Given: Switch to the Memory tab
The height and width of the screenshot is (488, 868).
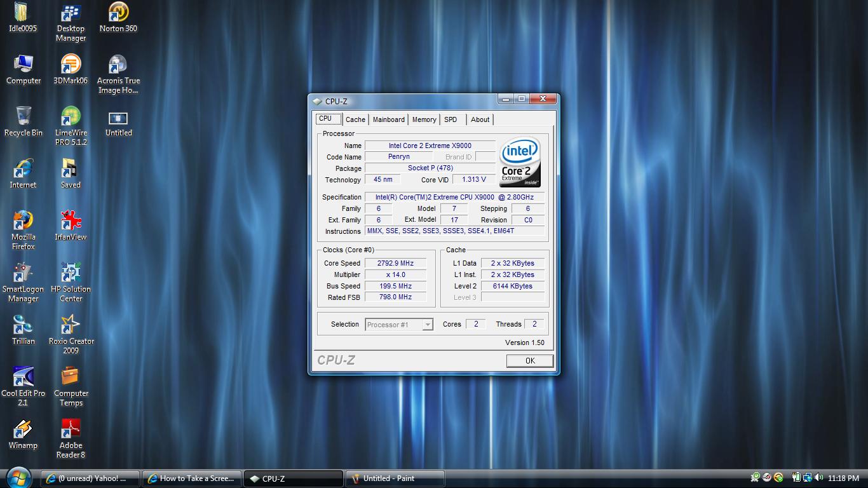Looking at the screenshot, I should pyautogui.click(x=424, y=119).
